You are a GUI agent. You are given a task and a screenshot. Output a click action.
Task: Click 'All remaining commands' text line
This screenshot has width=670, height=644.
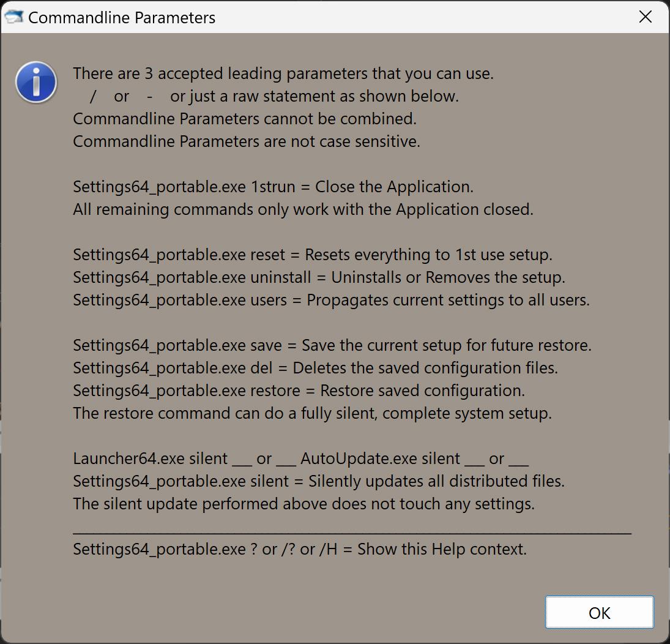click(303, 209)
